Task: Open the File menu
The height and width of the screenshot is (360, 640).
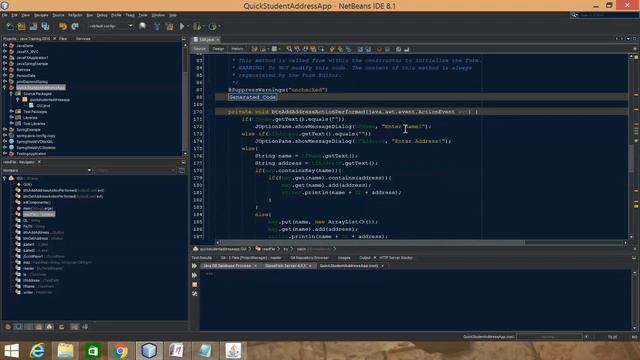Action: coord(4,15)
